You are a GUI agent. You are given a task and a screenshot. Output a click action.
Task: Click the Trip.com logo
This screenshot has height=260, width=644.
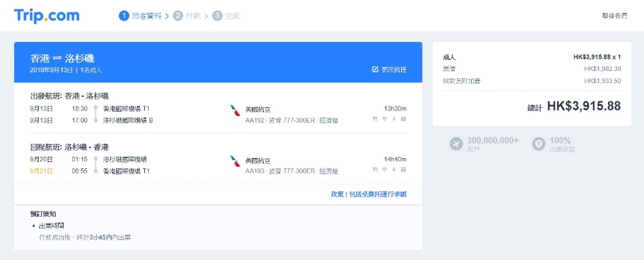(x=46, y=15)
